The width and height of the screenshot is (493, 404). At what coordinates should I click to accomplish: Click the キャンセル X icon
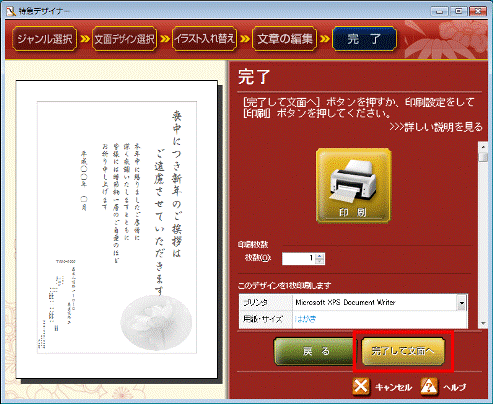361,387
